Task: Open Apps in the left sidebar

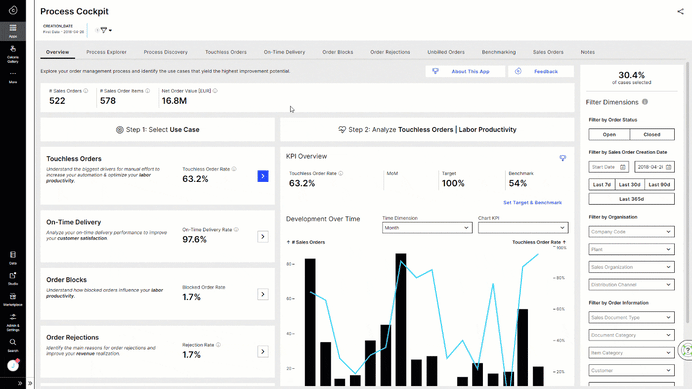Action: pyautogui.click(x=13, y=31)
